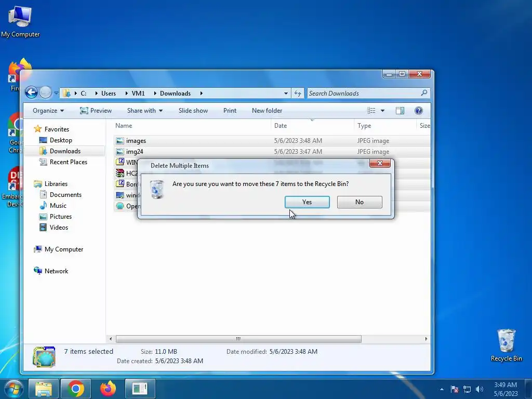Screen dimensions: 532x399
Task: Open the view options dropdown arrow
Action: [x=382, y=111]
